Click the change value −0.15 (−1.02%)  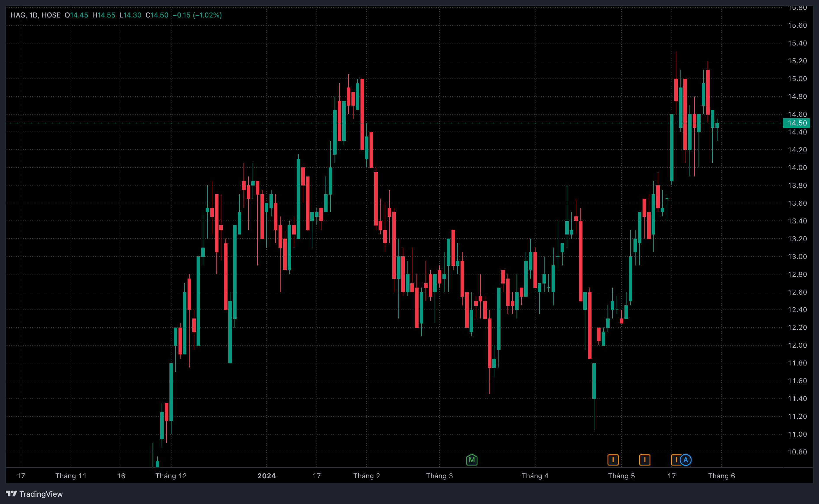(x=197, y=15)
